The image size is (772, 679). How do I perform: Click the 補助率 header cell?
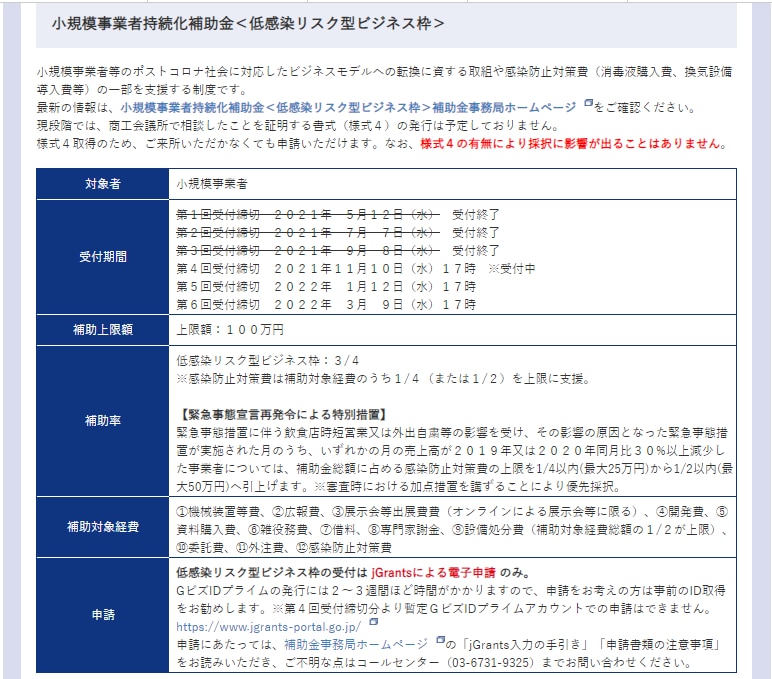102,420
